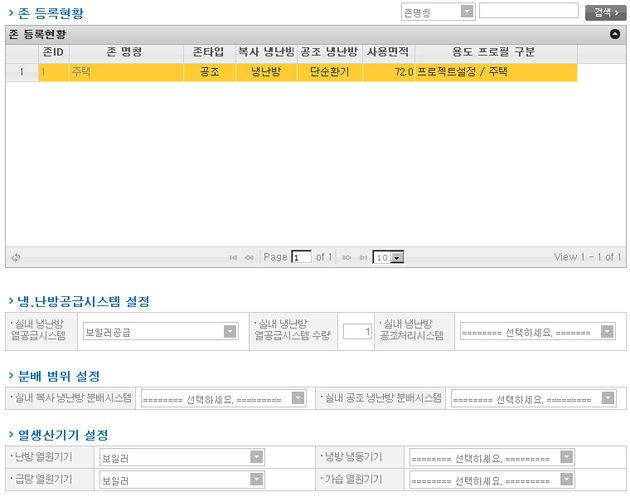Open 실내 복사 냉난방 분배시스템 dropdown
Viewport: 630px width, 497px height.
[223, 398]
